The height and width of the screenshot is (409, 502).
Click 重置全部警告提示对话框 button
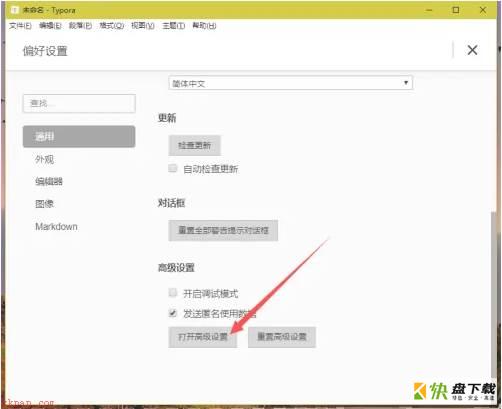click(223, 230)
